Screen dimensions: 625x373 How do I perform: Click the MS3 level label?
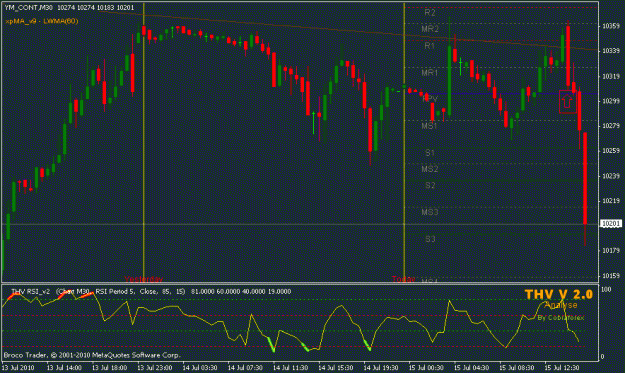tap(430, 212)
